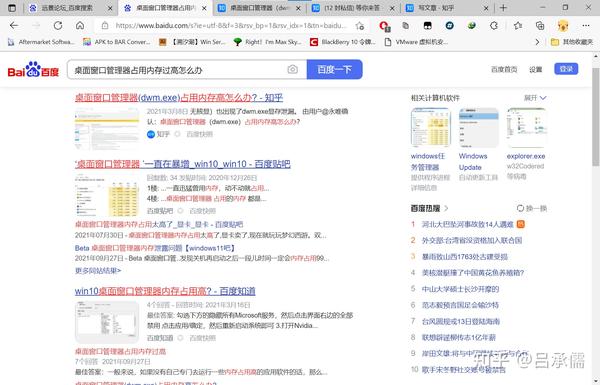Open hot search 台风圆规或13日登陆海南

click(461, 321)
